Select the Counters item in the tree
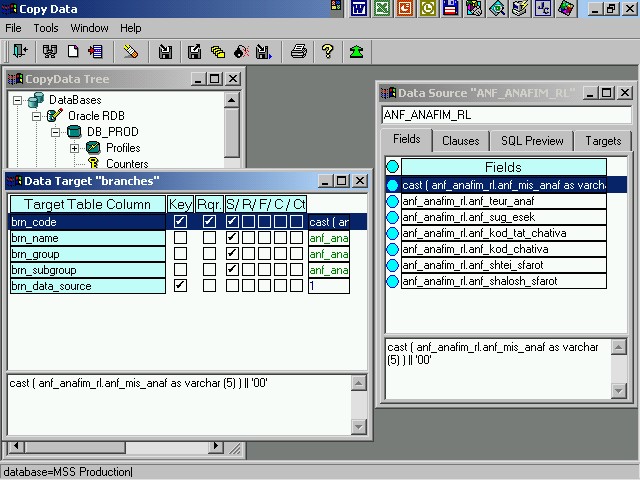640x480 pixels. click(x=126, y=164)
